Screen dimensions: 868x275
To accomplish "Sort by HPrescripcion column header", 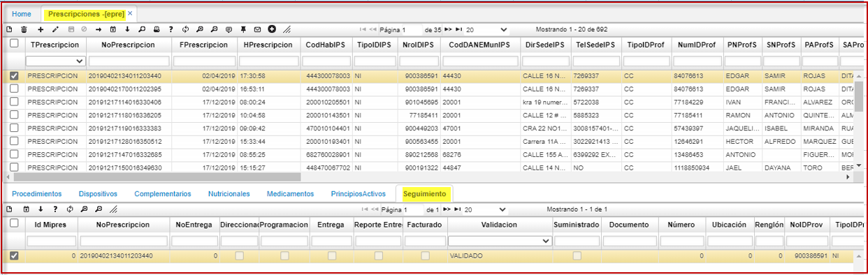I will pos(268,44).
